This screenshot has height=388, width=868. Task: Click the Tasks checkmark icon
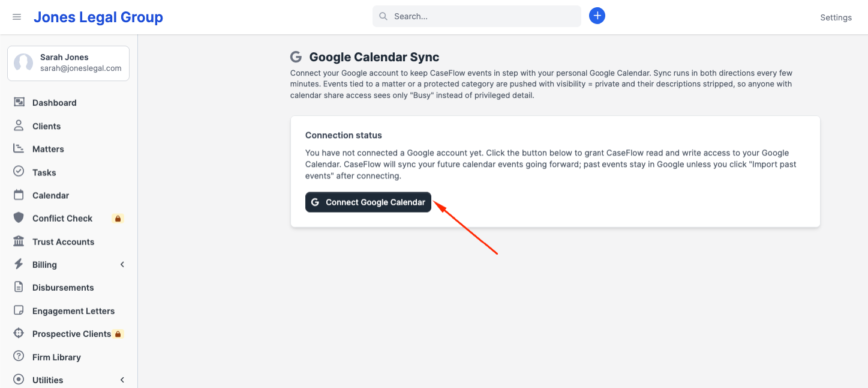click(x=19, y=172)
